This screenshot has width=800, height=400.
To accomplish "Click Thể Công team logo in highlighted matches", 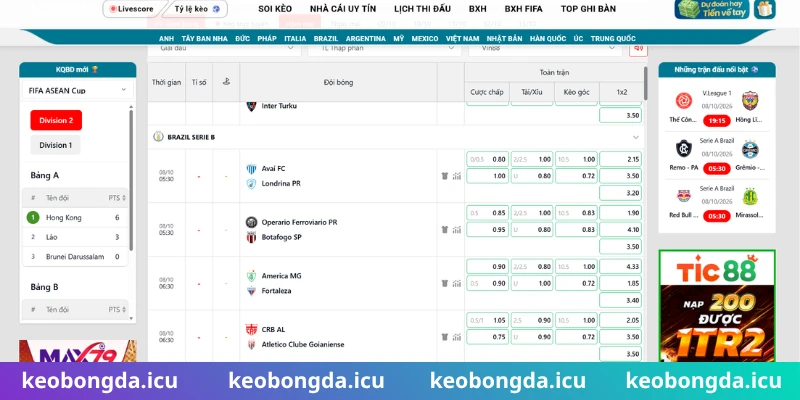I will [684, 101].
